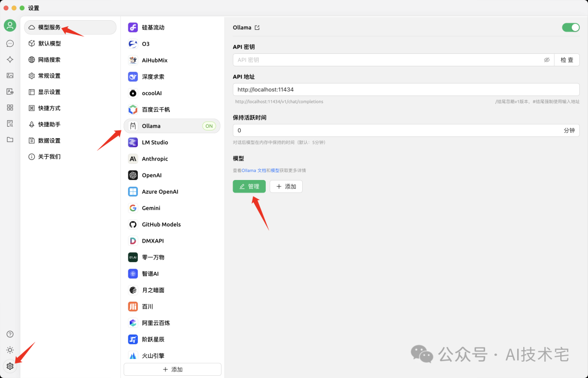Select the GitHub Models provider icon
Screen dimensions: 588x378
pyautogui.click(x=133, y=225)
